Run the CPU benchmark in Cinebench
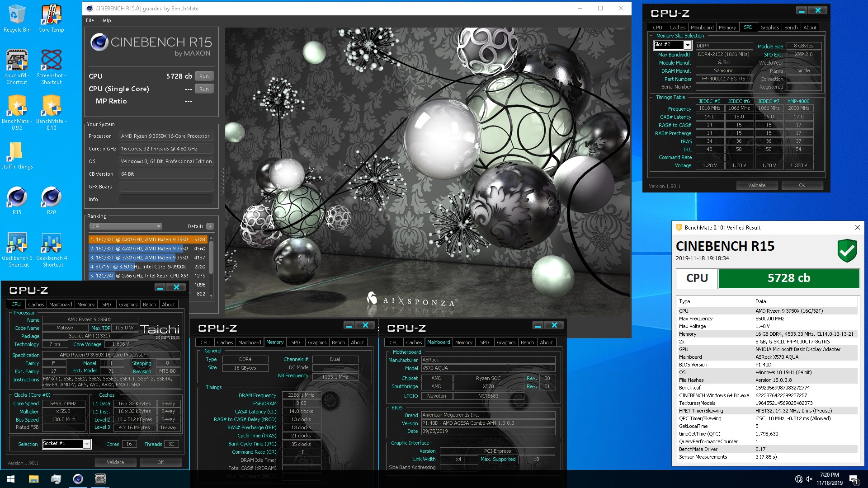 (x=204, y=76)
